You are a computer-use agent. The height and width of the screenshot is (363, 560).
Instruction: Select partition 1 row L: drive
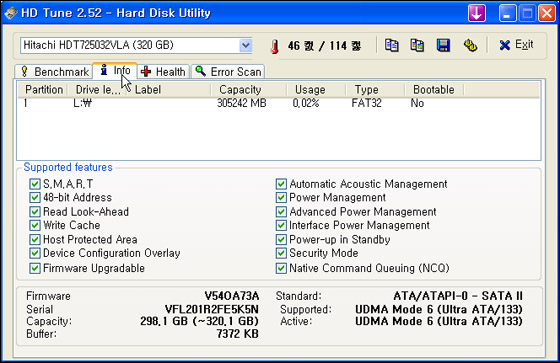coord(279,103)
